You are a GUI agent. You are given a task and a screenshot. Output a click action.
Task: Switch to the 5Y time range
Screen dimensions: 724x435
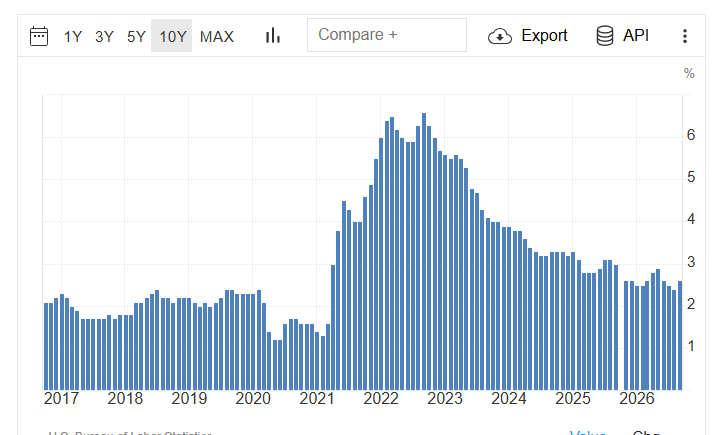point(136,36)
